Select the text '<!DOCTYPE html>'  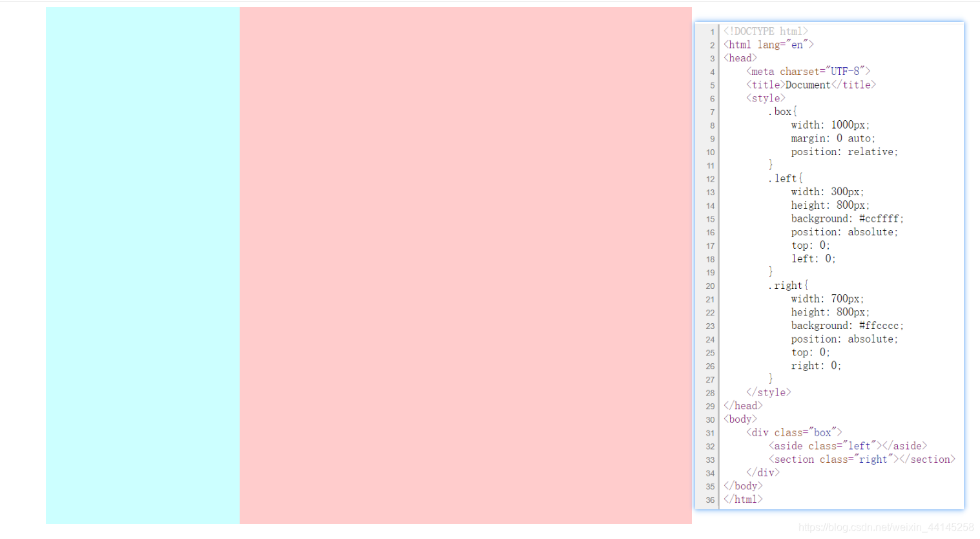click(766, 31)
